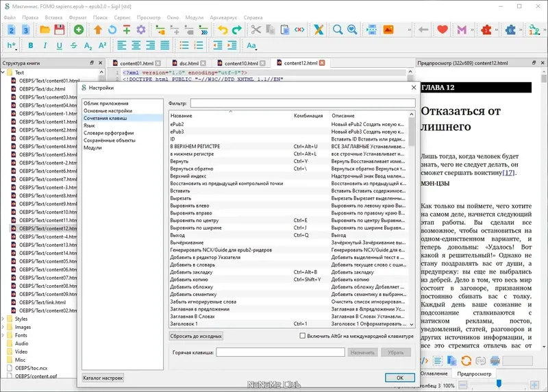Redo with the green arrow icon
The image size is (548, 392).
click(x=236, y=30)
